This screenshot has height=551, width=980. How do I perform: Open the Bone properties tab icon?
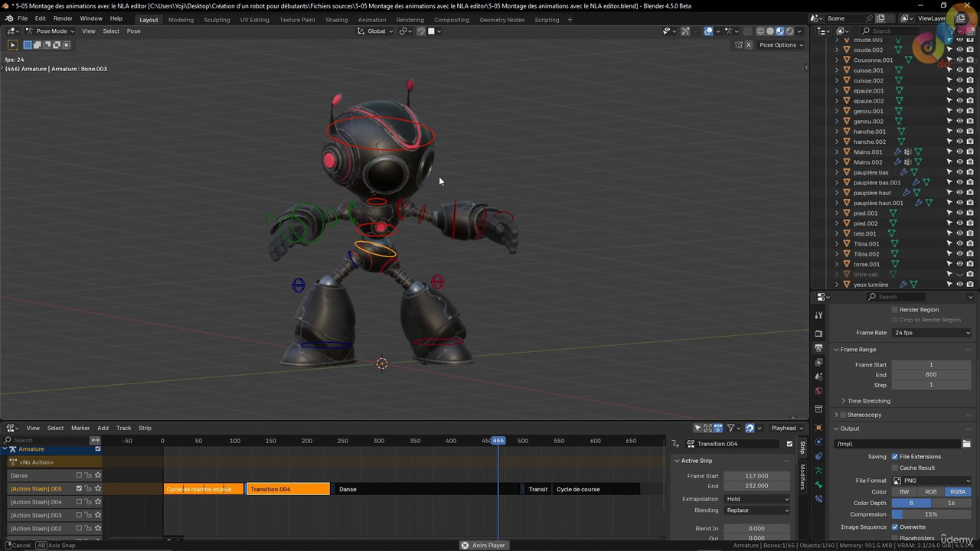pyautogui.click(x=818, y=485)
